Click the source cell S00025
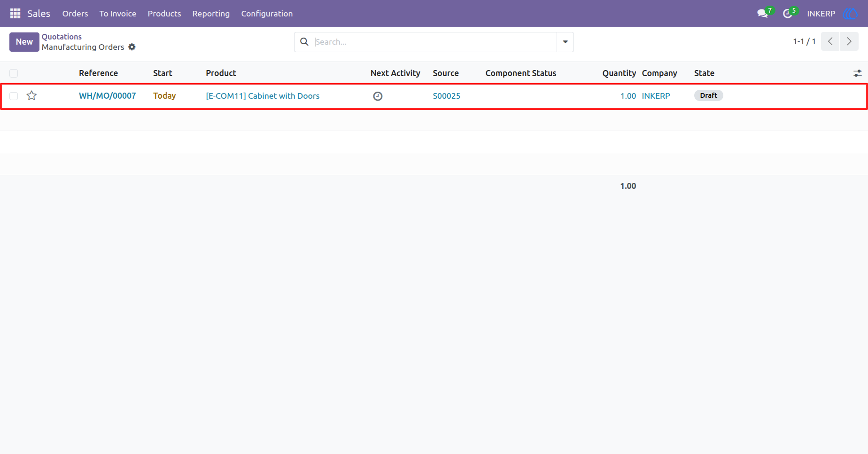This screenshot has height=454, width=868. (447, 96)
